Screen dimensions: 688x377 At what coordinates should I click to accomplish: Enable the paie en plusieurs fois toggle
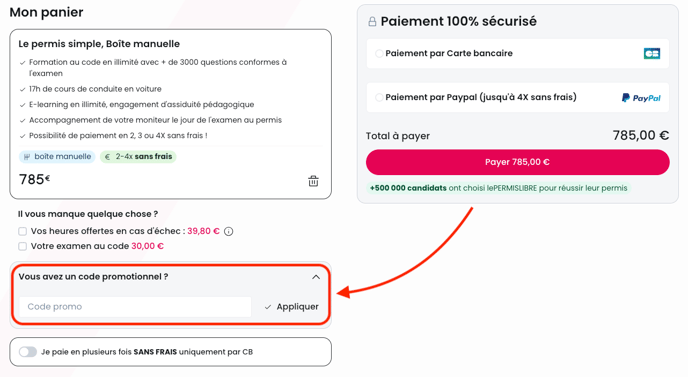(x=28, y=352)
